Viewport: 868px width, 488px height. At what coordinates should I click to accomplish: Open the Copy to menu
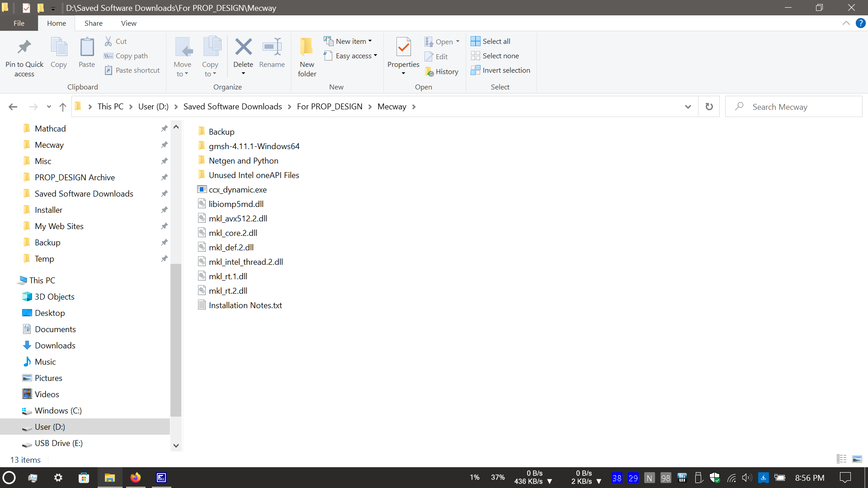(x=210, y=57)
